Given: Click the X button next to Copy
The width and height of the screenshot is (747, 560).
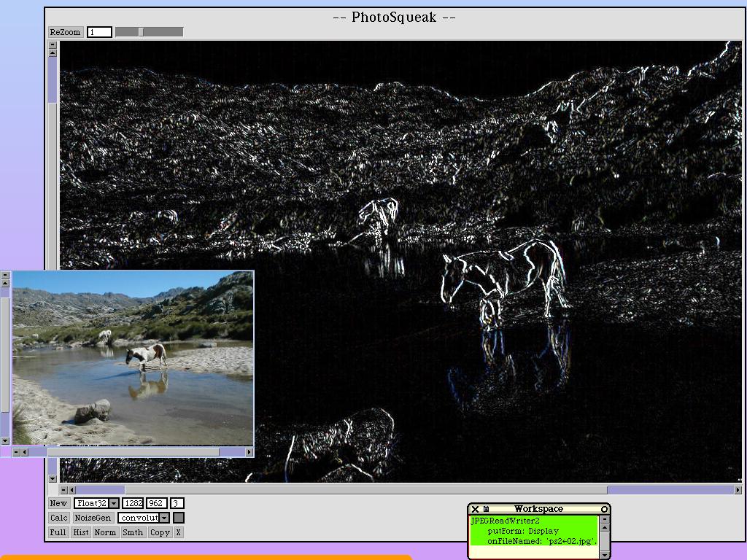Looking at the screenshot, I should 178,532.
